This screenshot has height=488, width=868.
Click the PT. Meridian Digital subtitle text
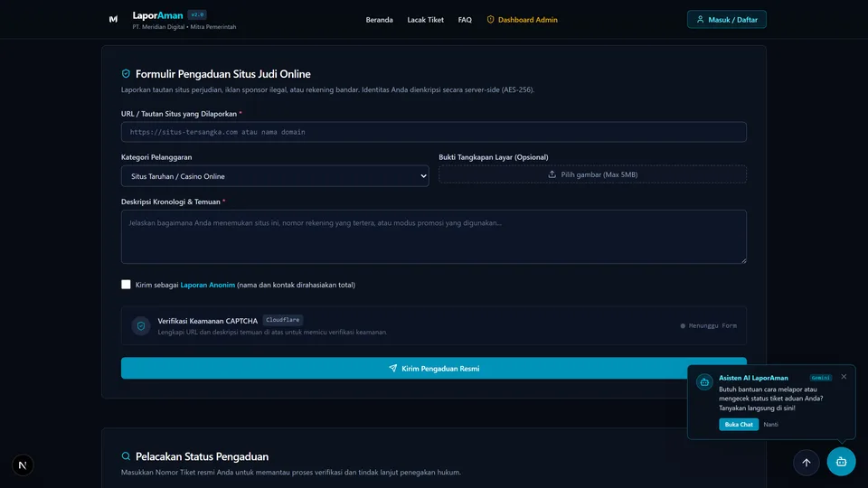coord(184,26)
